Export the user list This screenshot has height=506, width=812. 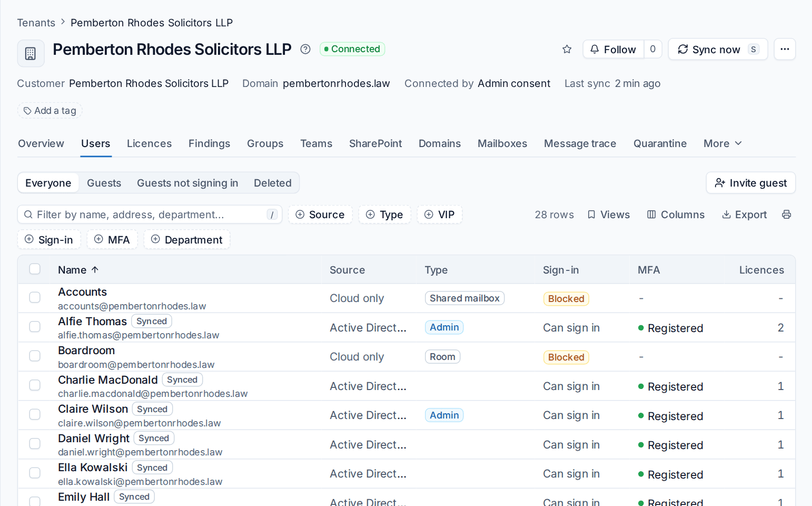coord(744,215)
